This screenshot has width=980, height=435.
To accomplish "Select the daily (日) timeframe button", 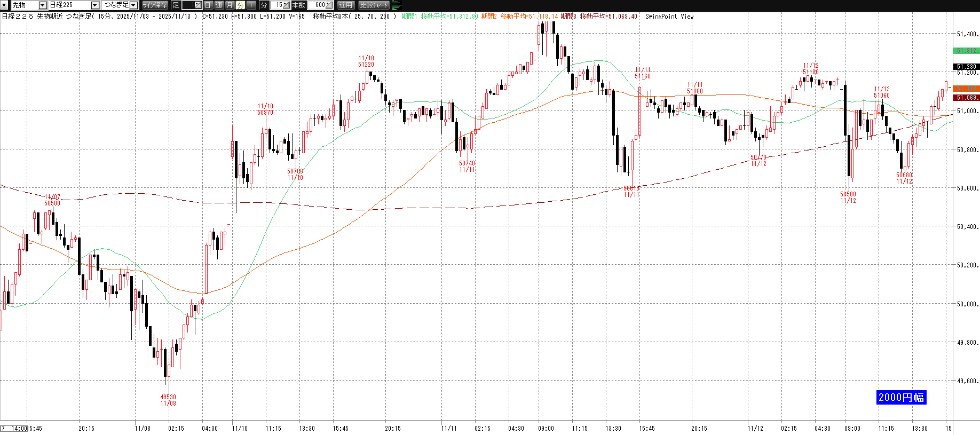I will pos(208,5).
